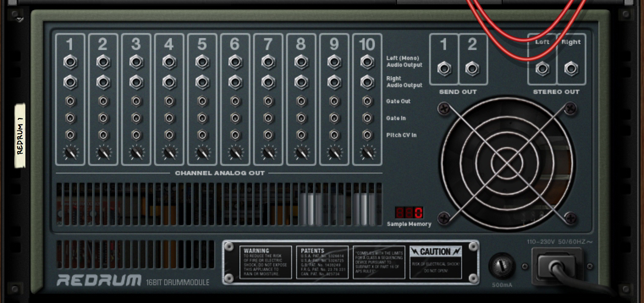Click channel 1 Gate In jack
The height and width of the screenshot is (303, 644).
point(70,118)
